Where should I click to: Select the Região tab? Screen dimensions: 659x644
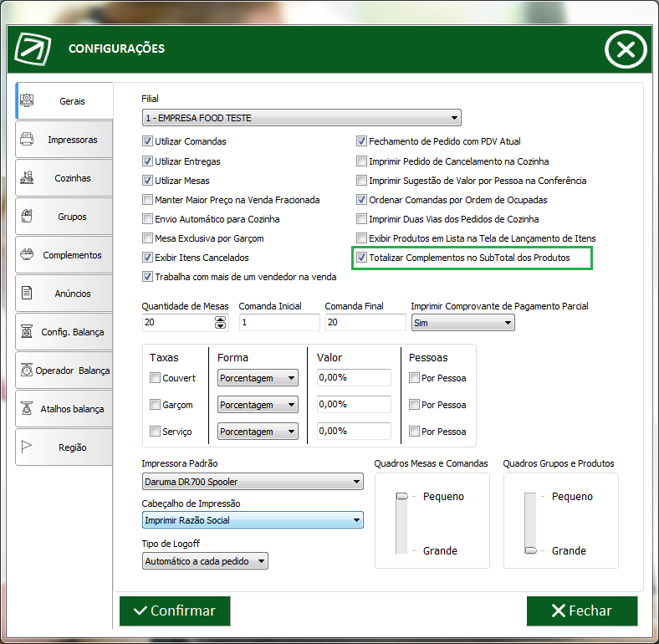coord(64,447)
